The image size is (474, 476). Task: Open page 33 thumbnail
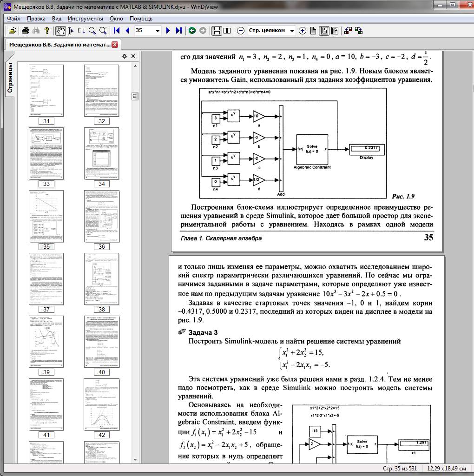coord(46,153)
